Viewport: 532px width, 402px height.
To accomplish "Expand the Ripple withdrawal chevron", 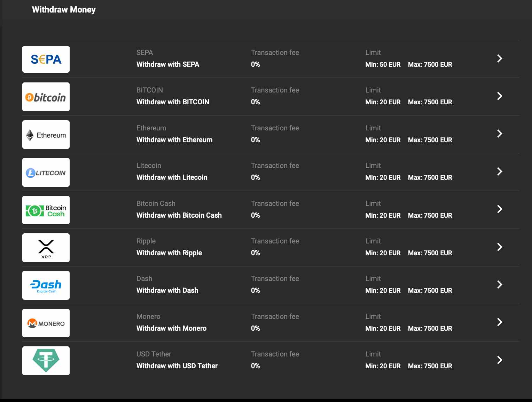I will point(500,247).
